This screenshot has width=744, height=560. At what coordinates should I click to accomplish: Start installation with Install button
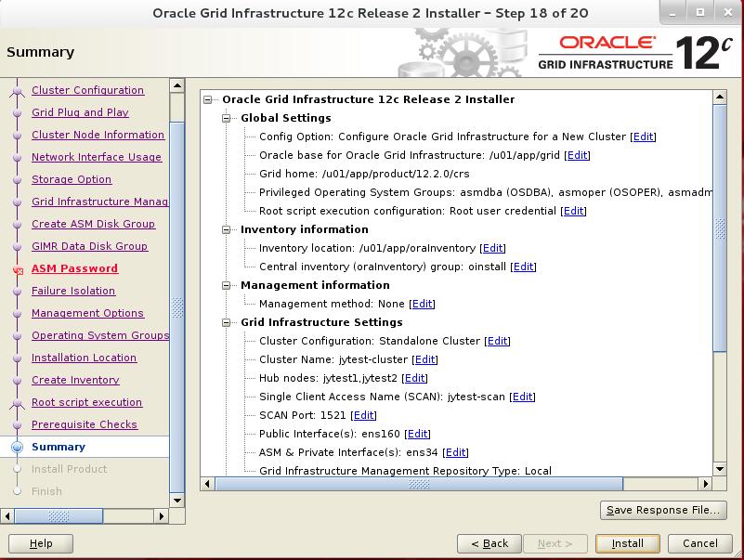point(627,543)
